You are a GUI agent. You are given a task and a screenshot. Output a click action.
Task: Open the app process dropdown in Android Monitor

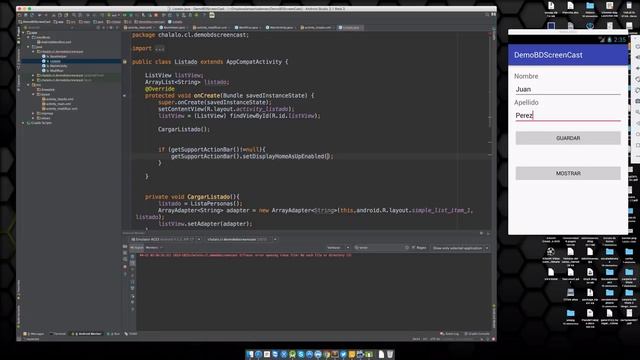[241, 240]
